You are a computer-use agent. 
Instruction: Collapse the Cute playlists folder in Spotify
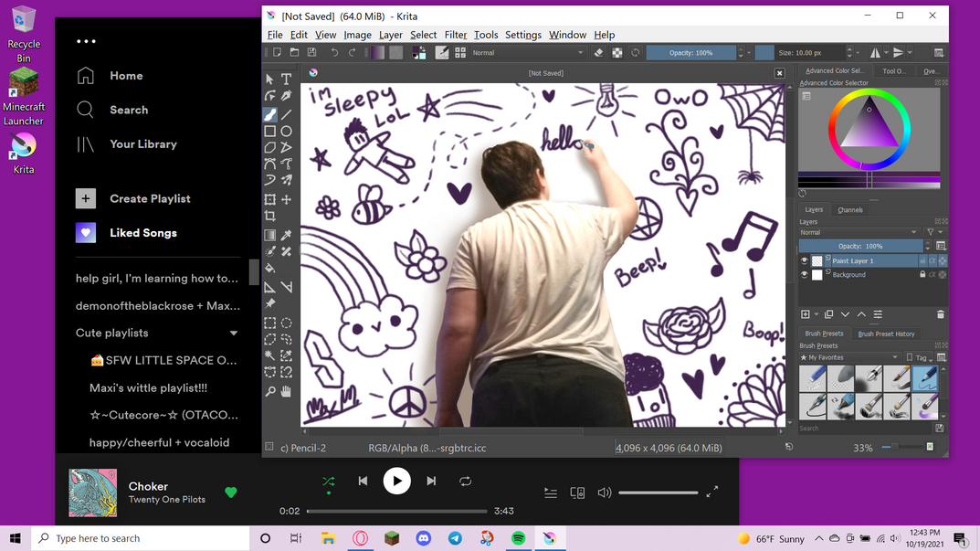tap(234, 334)
